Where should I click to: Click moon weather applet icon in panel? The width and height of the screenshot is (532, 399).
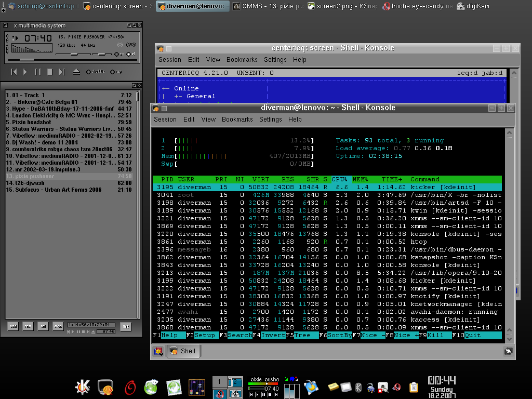312,387
